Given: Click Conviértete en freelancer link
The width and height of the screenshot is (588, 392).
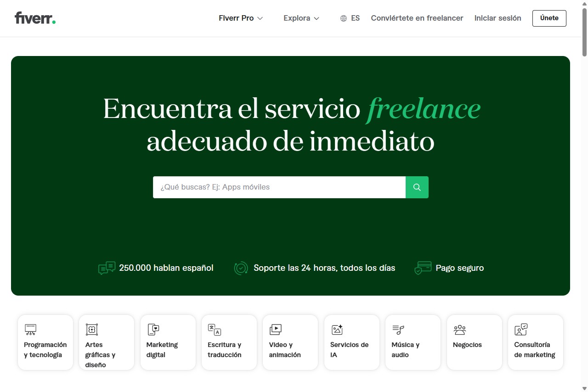Looking at the screenshot, I should [417, 18].
